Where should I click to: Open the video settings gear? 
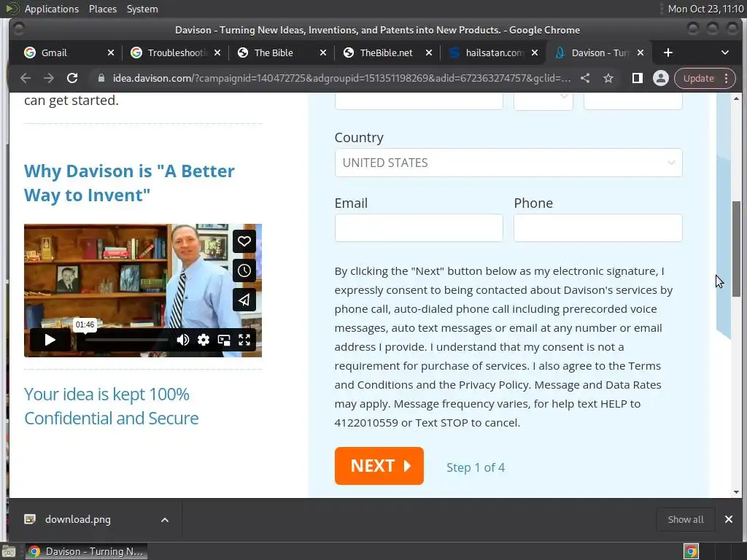tap(204, 340)
